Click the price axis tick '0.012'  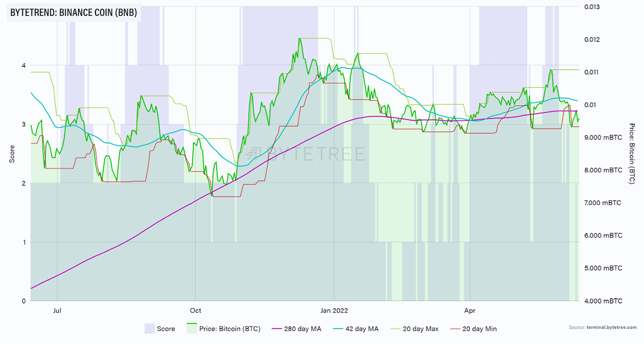(591, 40)
